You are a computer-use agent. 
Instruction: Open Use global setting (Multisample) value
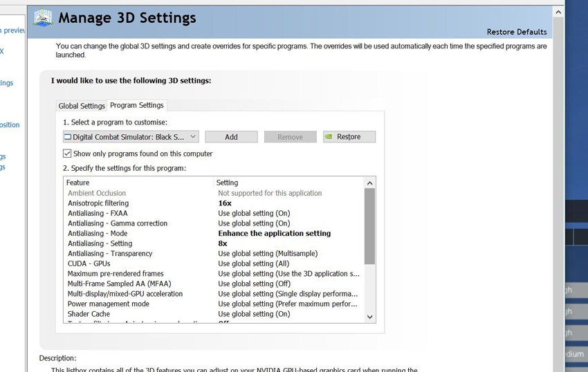pos(268,254)
